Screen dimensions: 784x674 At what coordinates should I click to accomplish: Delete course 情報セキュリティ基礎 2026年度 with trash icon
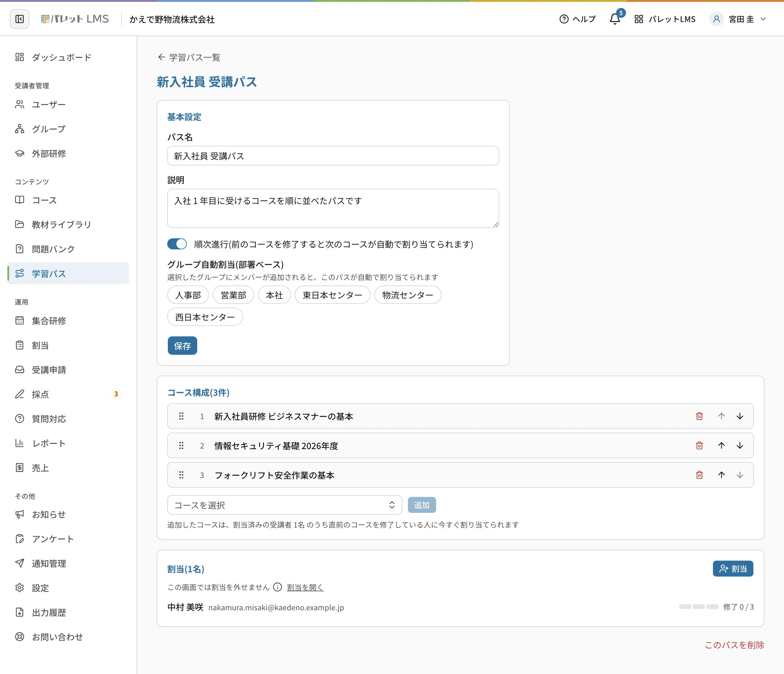pos(699,445)
